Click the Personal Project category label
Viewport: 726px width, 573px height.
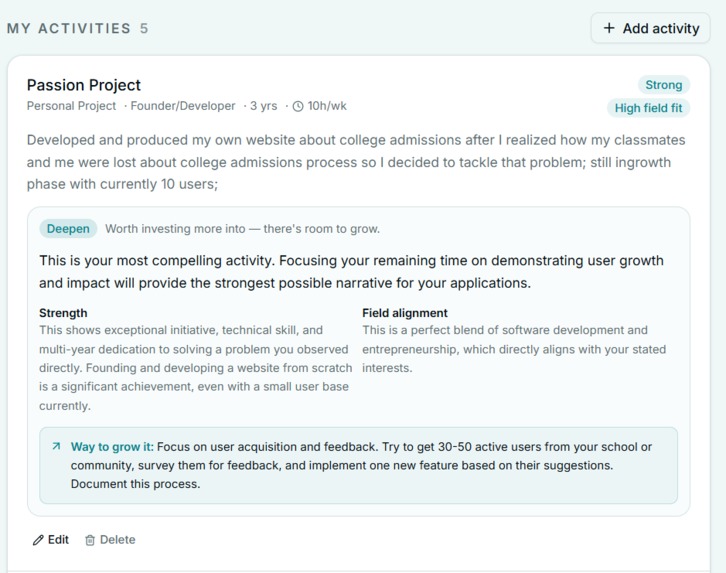pos(71,106)
